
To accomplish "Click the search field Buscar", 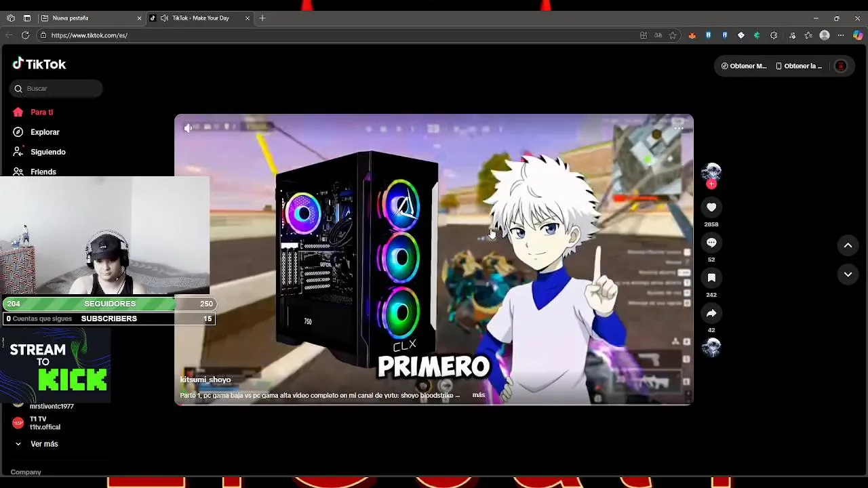I will (x=56, y=89).
